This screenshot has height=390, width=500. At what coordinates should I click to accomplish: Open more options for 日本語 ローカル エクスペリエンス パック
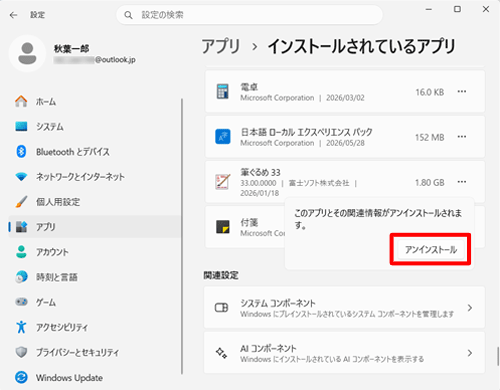(x=462, y=137)
